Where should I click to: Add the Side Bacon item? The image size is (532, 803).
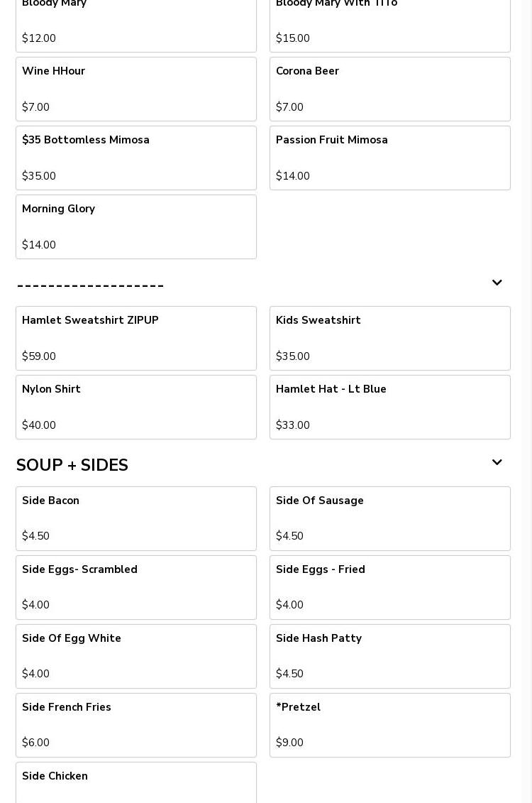[136, 518]
